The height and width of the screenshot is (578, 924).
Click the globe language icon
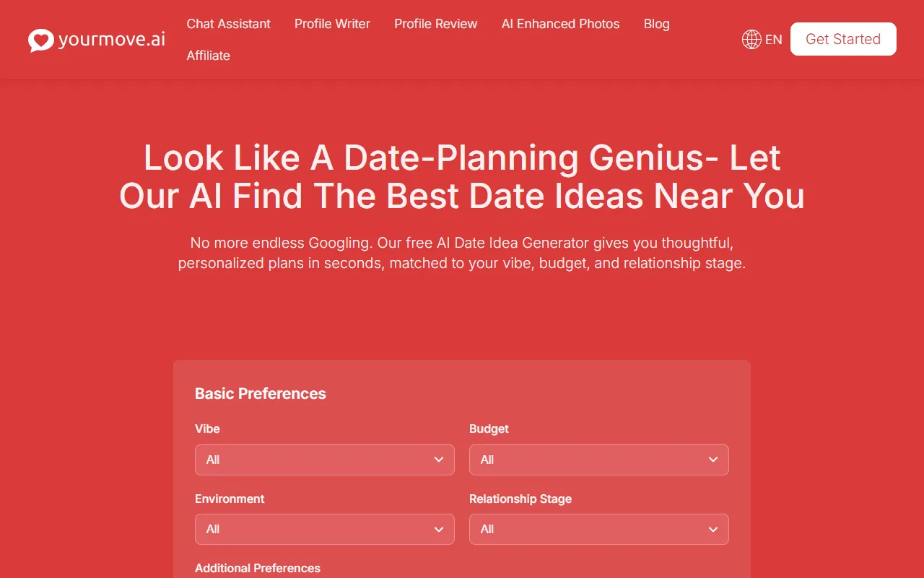(751, 40)
